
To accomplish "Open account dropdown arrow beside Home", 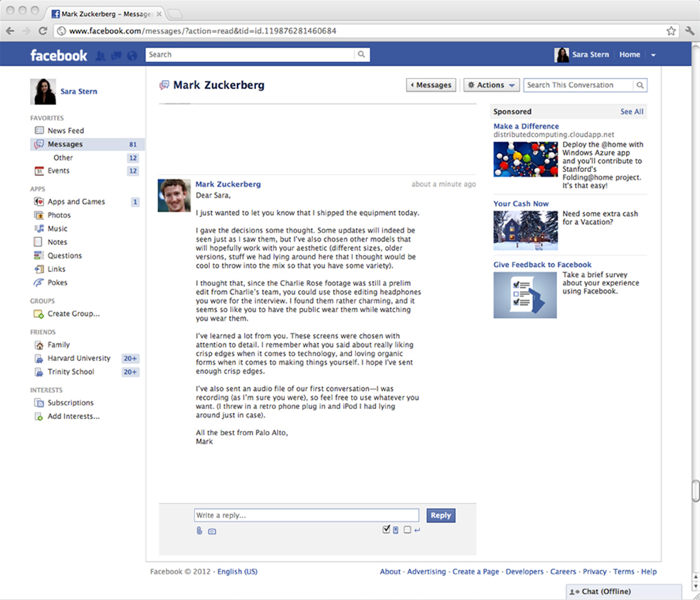I will click(653, 55).
